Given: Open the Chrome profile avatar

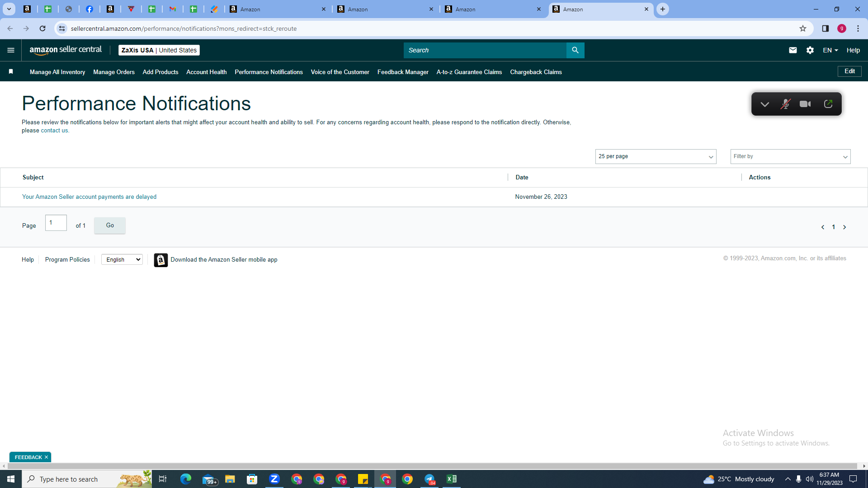Looking at the screenshot, I should point(842,28).
